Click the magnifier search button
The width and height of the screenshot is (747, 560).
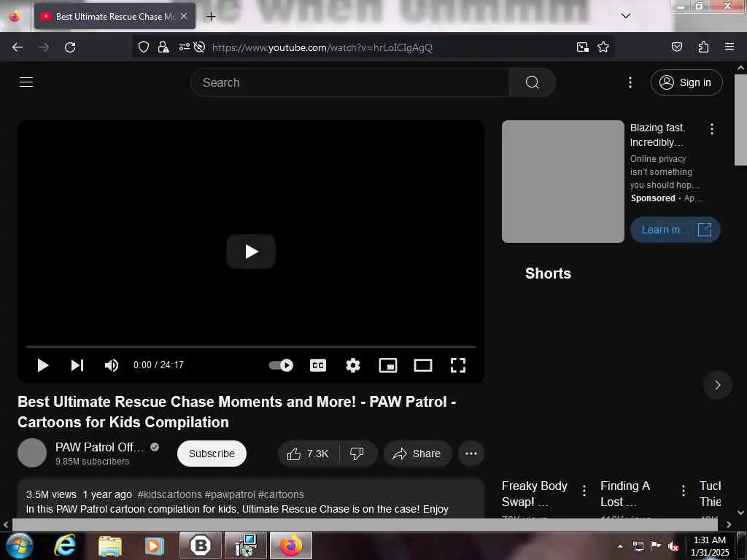532,82
